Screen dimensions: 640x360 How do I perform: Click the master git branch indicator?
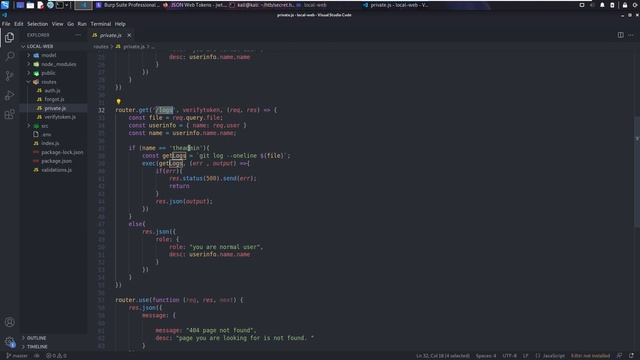17,356
